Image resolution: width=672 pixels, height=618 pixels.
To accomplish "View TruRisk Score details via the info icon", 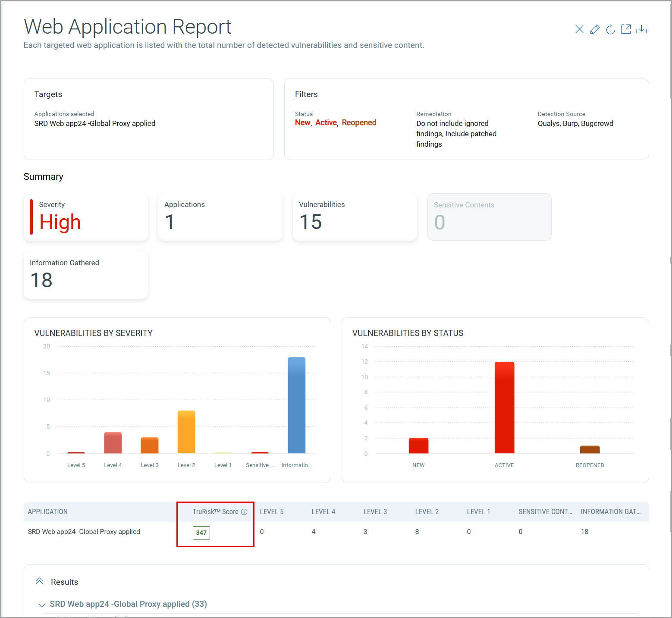I will (x=245, y=511).
